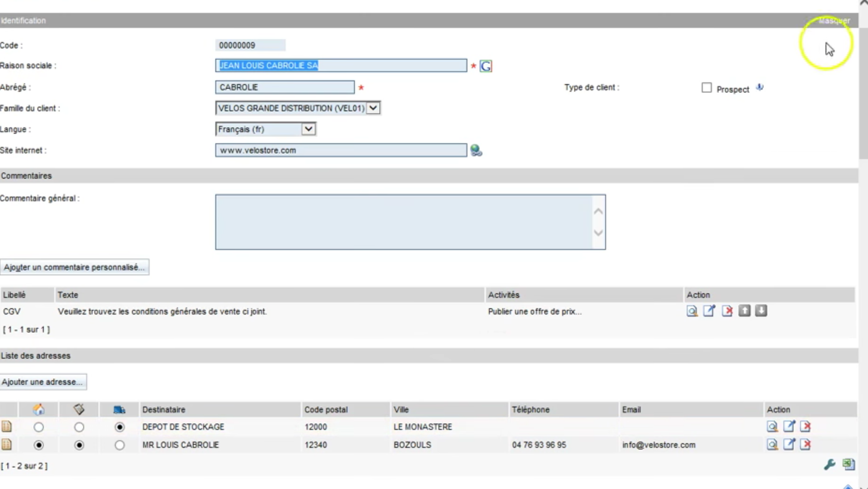This screenshot has height=489, width=868.
Task: Click the tag column header icon
Action: (x=79, y=409)
